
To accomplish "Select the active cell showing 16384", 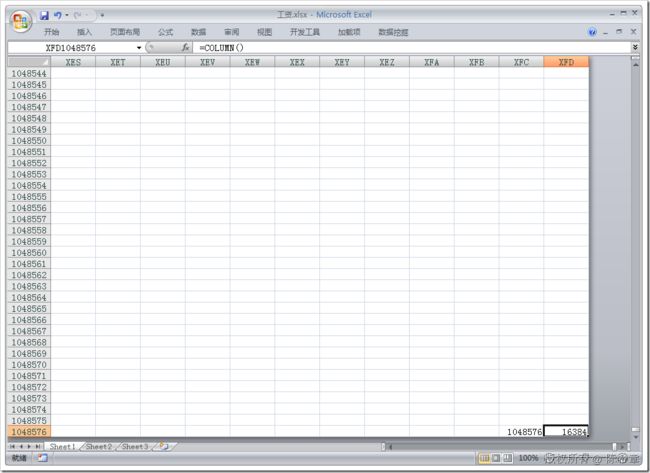I will (x=566, y=432).
